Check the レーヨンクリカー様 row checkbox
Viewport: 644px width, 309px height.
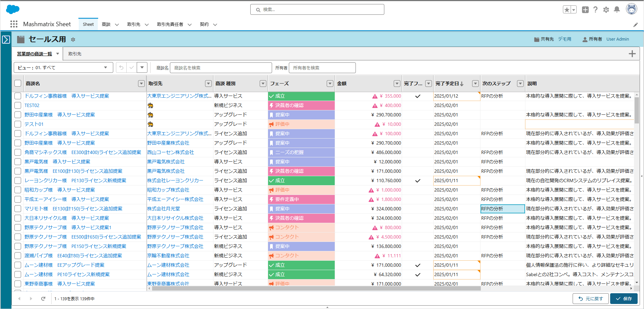tap(18, 181)
